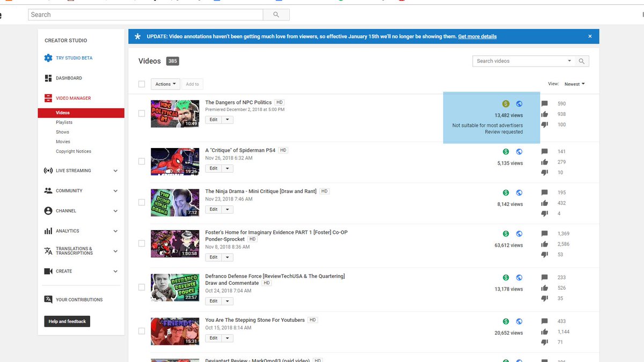Focus the Search videos field
The height and width of the screenshot is (362, 644).
tap(519, 61)
